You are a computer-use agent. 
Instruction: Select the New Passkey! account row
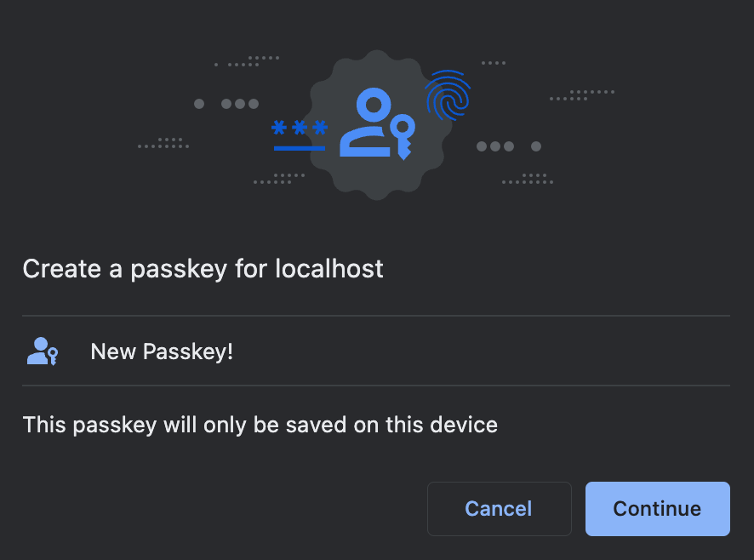[376, 351]
